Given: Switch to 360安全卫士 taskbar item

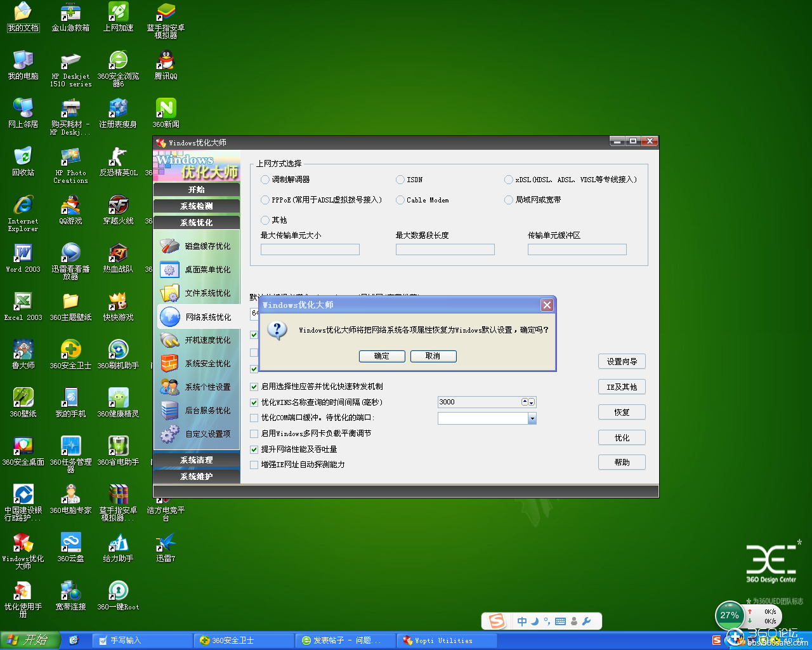Looking at the screenshot, I should point(244,640).
